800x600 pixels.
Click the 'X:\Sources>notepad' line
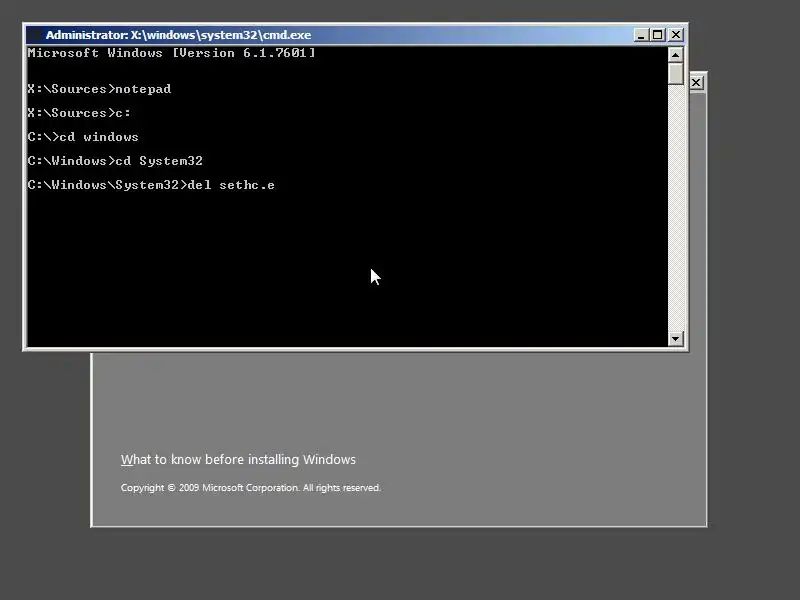99,89
